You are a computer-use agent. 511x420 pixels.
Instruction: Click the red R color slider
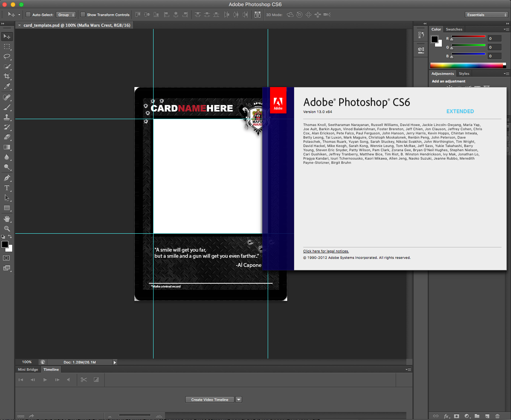(468, 37)
